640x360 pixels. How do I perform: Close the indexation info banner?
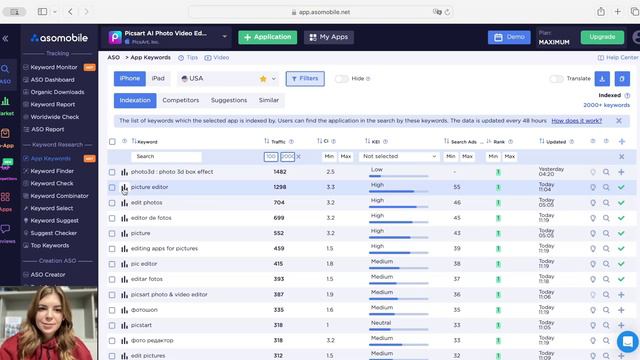(x=619, y=121)
